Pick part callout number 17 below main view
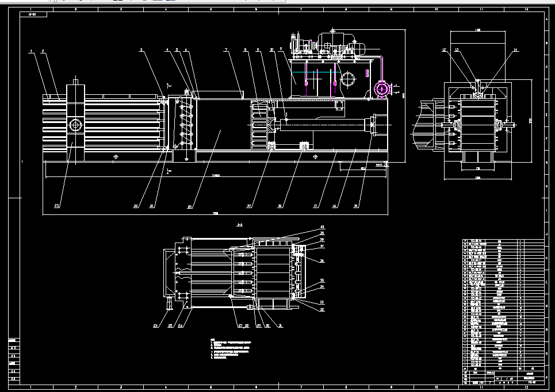This screenshot has width=555, height=392. (x=315, y=206)
